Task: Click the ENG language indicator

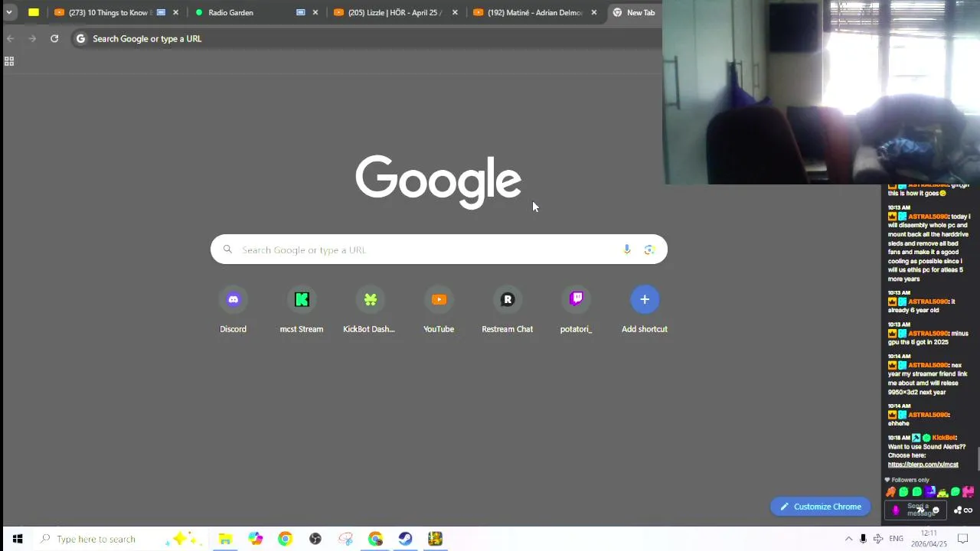Action: (896, 539)
